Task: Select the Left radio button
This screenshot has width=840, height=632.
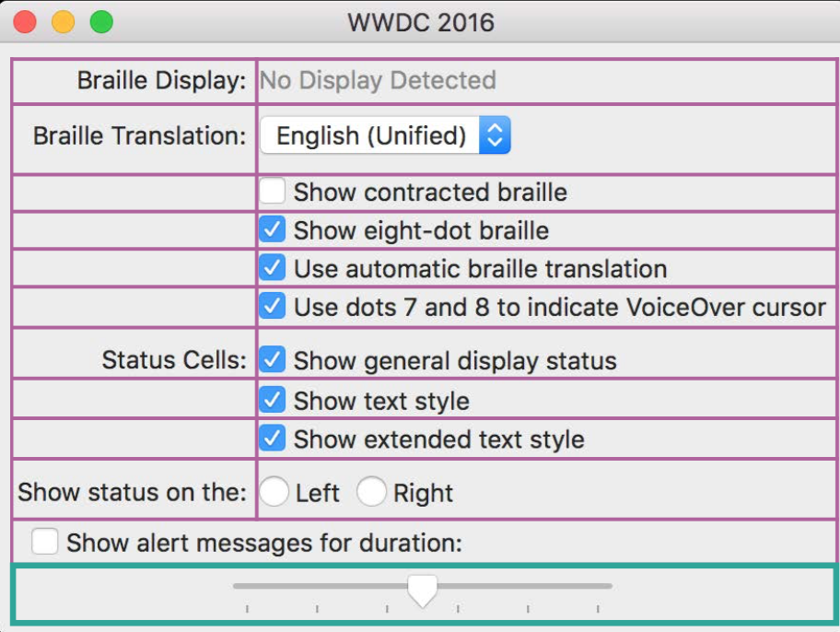Action: [274, 492]
